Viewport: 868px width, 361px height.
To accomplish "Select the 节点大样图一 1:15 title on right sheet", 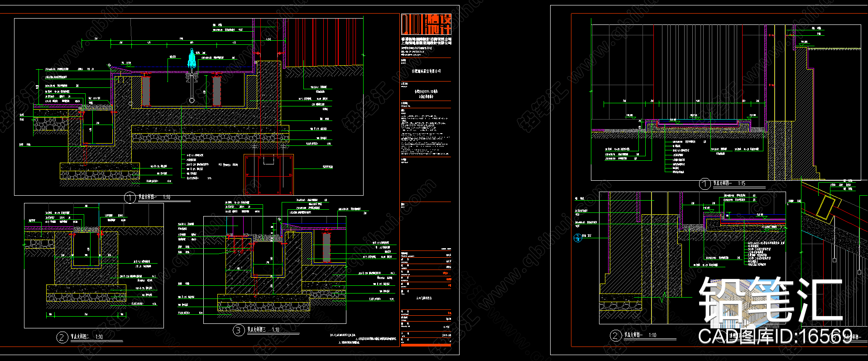I will (729, 183).
